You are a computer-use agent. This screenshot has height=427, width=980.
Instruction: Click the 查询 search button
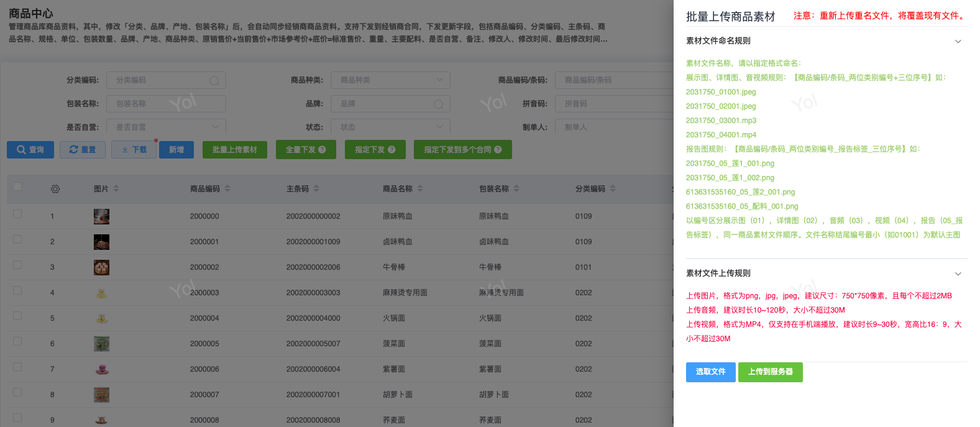tap(30, 150)
